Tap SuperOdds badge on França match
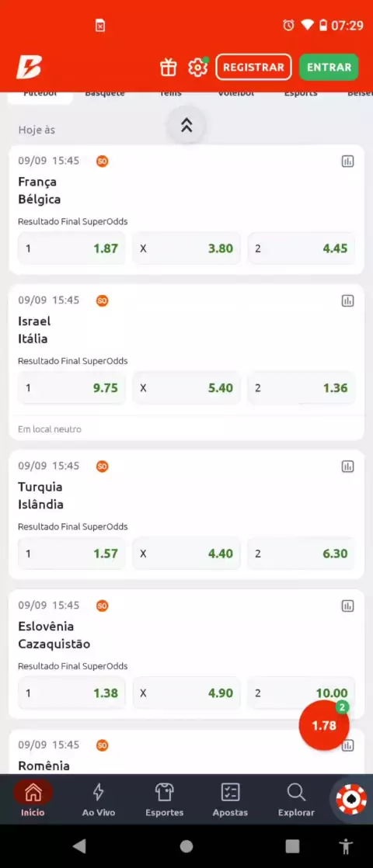 pyautogui.click(x=102, y=161)
